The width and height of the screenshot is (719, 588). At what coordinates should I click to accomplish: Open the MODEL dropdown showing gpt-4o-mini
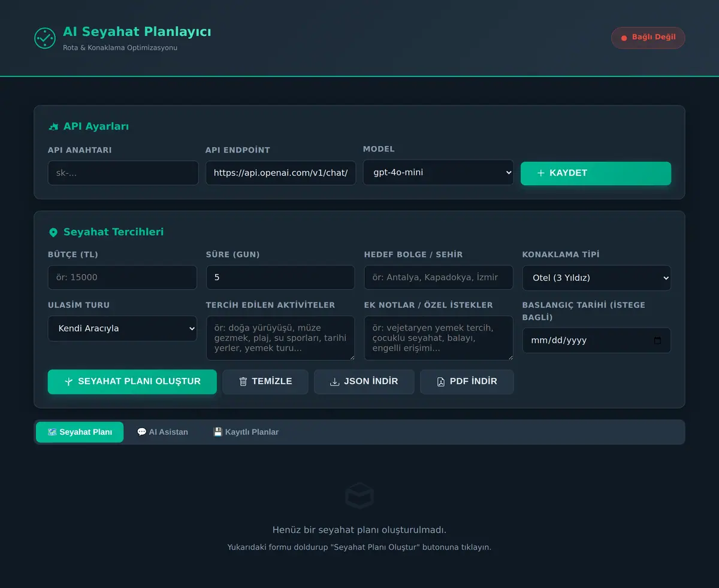pyautogui.click(x=439, y=172)
